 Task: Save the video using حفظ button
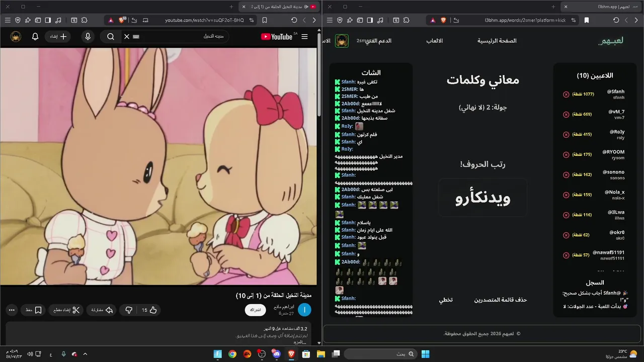pyautogui.click(x=34, y=310)
